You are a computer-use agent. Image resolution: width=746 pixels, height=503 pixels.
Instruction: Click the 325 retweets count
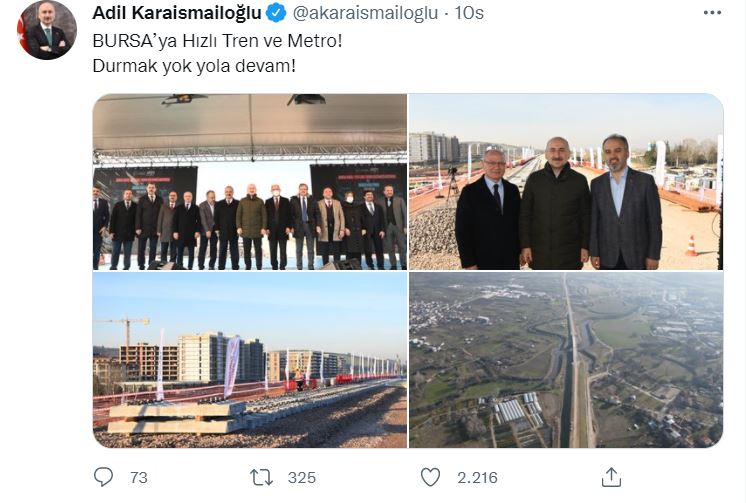point(302,477)
